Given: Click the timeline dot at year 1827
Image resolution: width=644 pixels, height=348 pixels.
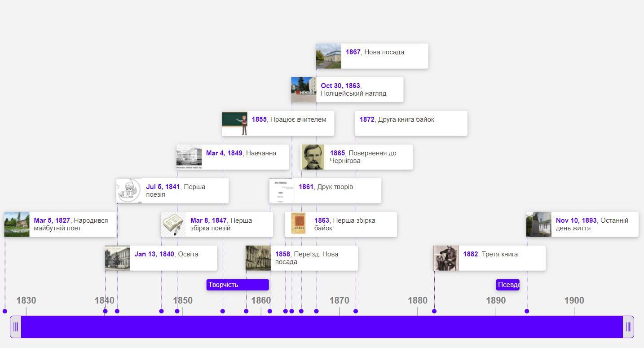Looking at the screenshot, I should pyautogui.click(x=5, y=311).
